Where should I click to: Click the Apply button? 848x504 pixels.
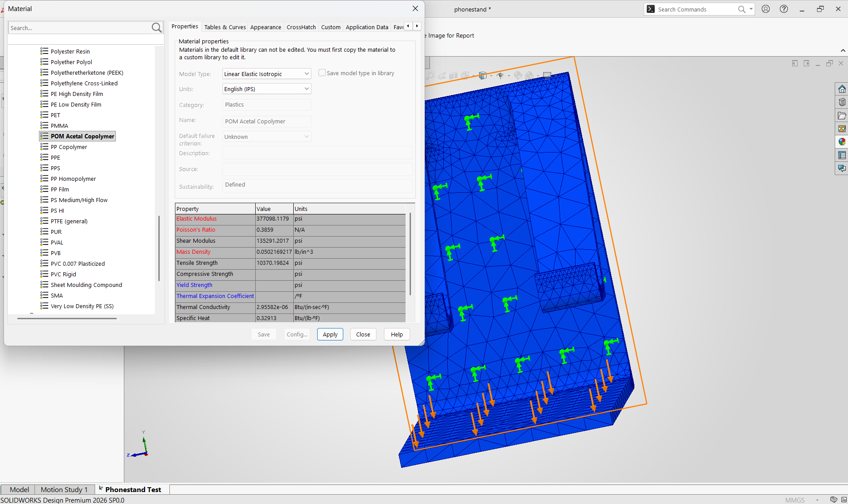(330, 335)
